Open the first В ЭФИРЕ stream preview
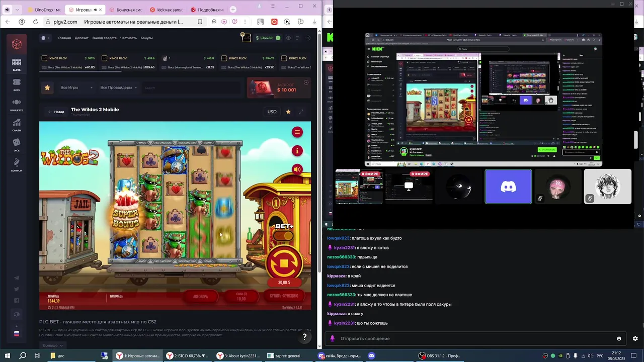Viewport: 644px width, 362px height. (x=359, y=187)
